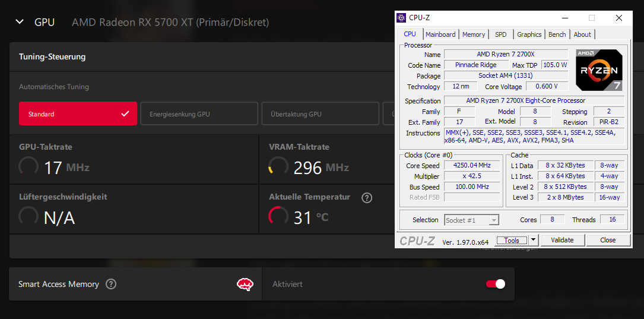
Task: Click the Close button in CPU-Z
Action: coord(608,240)
